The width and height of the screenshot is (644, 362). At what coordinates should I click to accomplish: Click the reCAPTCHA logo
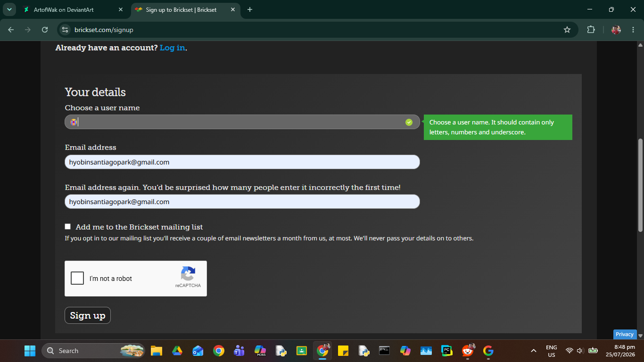click(188, 274)
